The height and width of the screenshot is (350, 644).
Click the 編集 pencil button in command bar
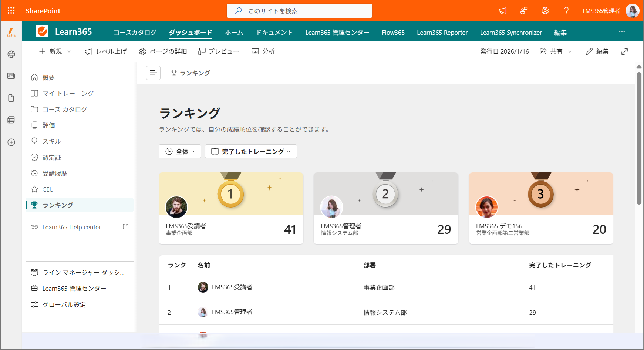[597, 51]
